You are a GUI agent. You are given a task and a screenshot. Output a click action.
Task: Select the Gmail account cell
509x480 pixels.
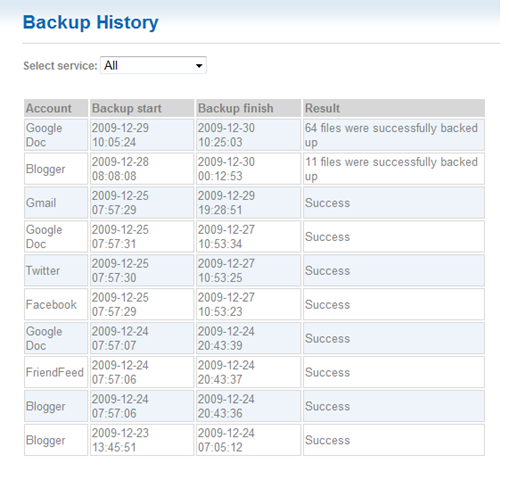tap(56, 203)
